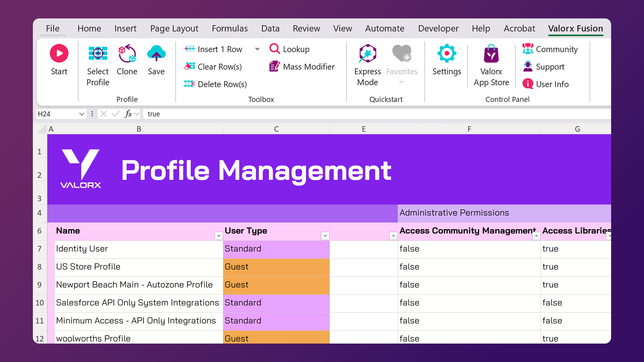Screen dimensions: 644x362
Task: Click the Start play icon
Action: [x=59, y=53]
